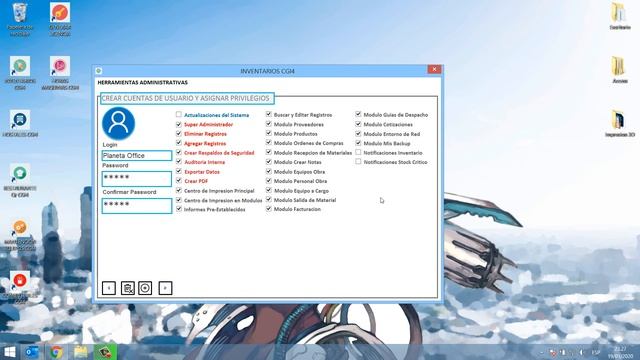Open the Impresiones 3D folder on desktop
The image size is (640, 360).
click(620, 123)
